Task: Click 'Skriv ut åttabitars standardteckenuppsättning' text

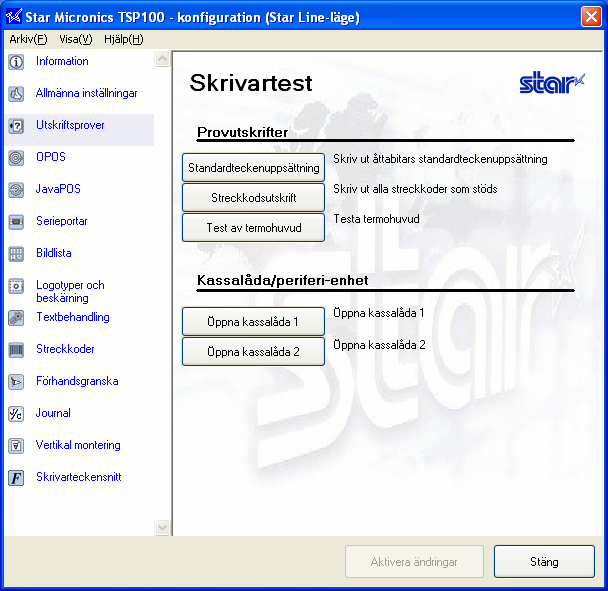Action: pyautogui.click(x=440, y=159)
